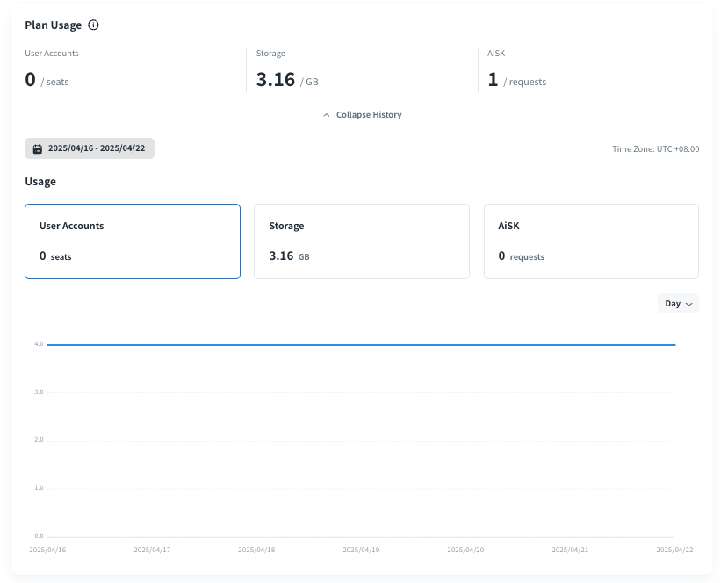Screen dimensions: 728x583
Task: Click the 1 / requests AiSK summary
Action: click(x=517, y=81)
